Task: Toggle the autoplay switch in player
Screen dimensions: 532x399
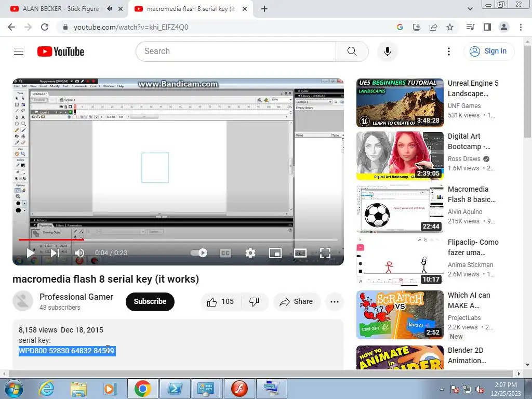Action: click(x=199, y=253)
